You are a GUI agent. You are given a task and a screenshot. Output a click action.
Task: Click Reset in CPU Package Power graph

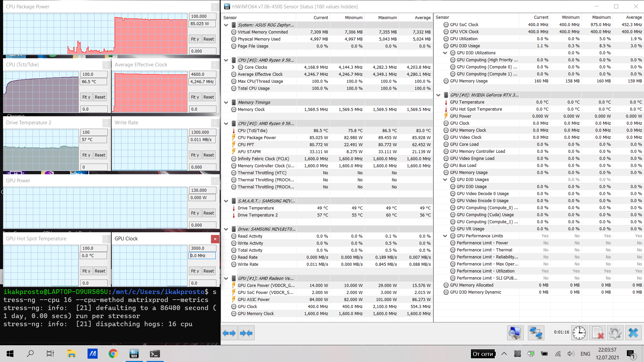coord(209,39)
